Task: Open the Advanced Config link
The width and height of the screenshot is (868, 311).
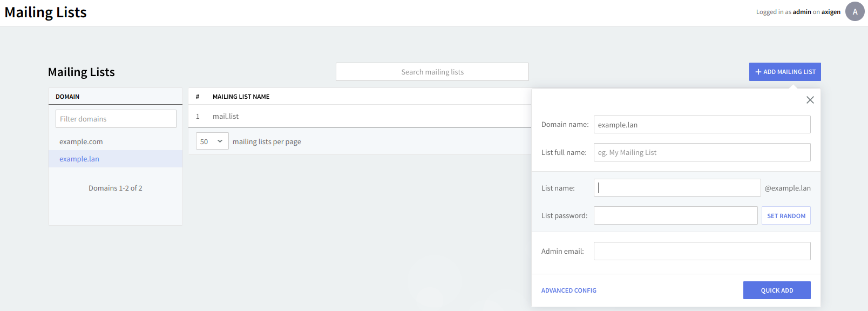Action: click(x=568, y=290)
